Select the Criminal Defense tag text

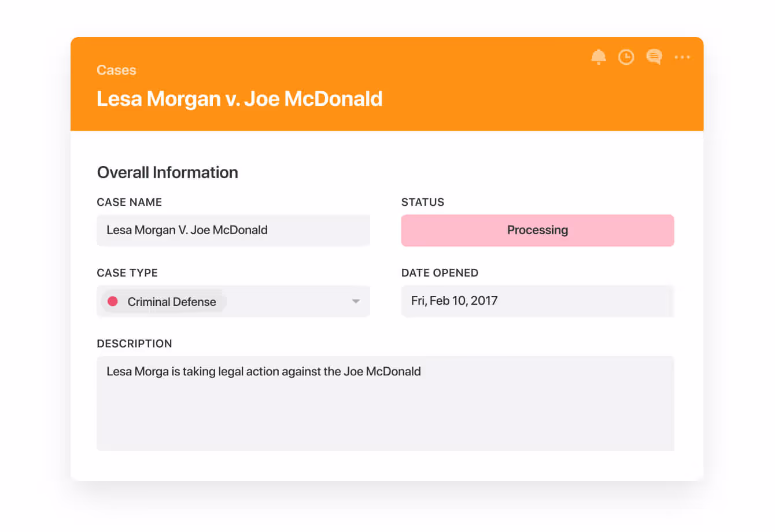(x=171, y=302)
